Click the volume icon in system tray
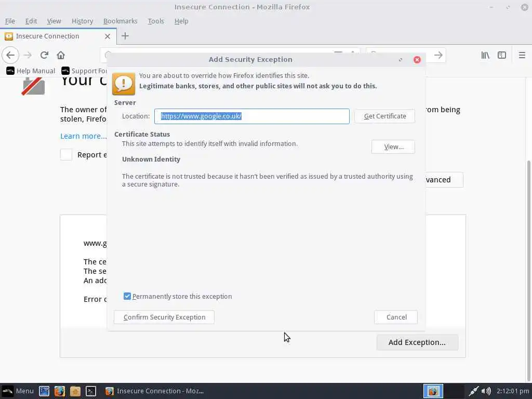Screen dimensions: 532x399 [486, 391]
